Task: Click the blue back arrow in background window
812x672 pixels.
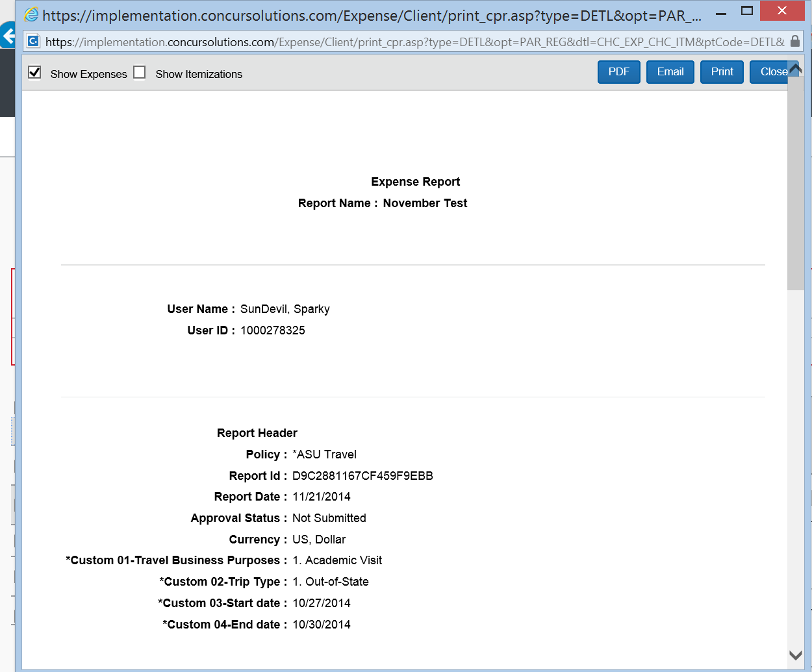Action: 8,36
